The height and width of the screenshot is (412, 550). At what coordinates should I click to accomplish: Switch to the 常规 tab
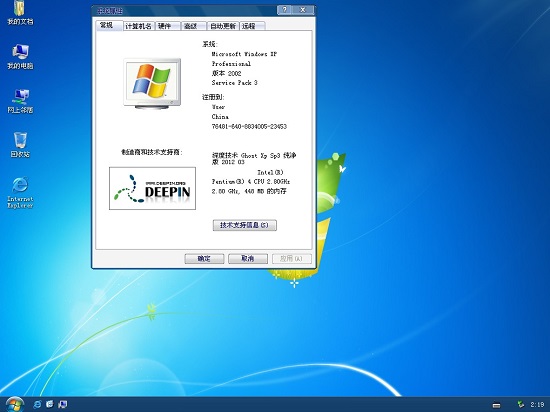point(109,26)
